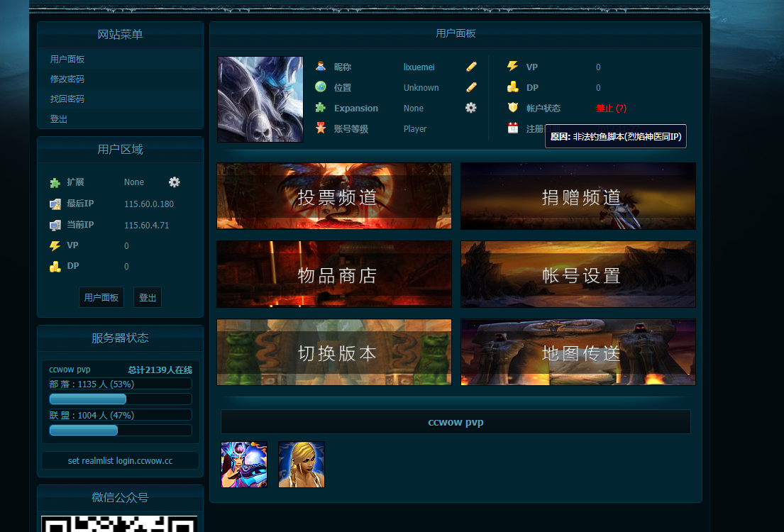Viewport: 784px width, 532px height.
Task: Click the 登出 button in 用户区域
Action: tap(148, 297)
